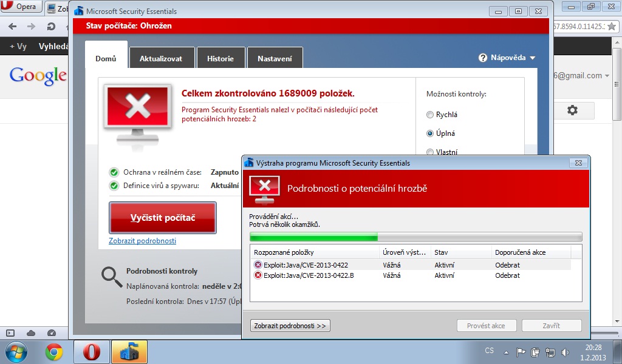Click the Doporučená akce column header
The height and width of the screenshot is (364, 622).
pyautogui.click(x=531, y=252)
